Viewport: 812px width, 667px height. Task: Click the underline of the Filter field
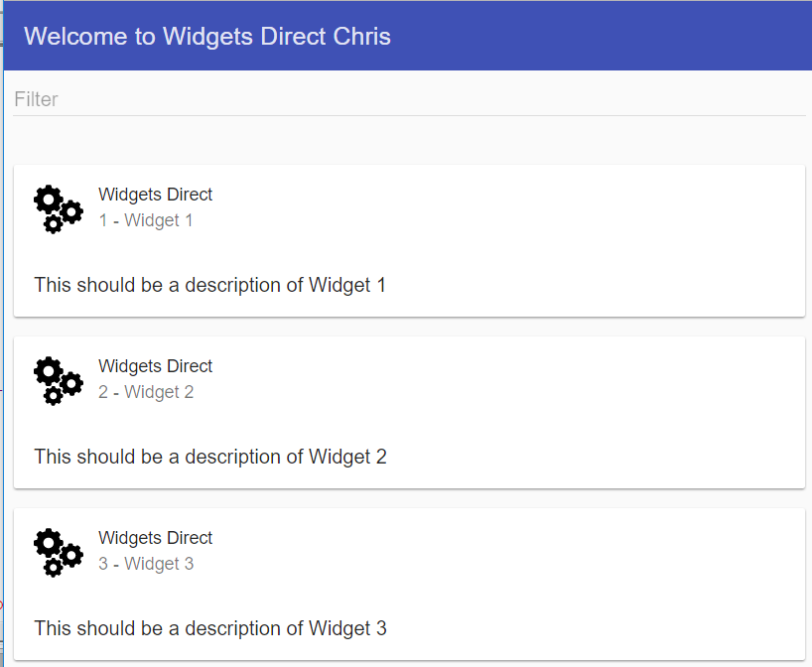point(409,115)
